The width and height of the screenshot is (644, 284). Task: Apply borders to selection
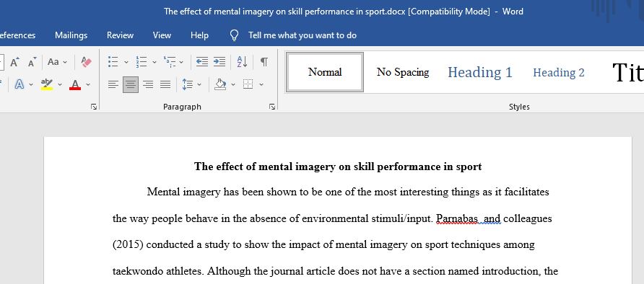(x=248, y=84)
